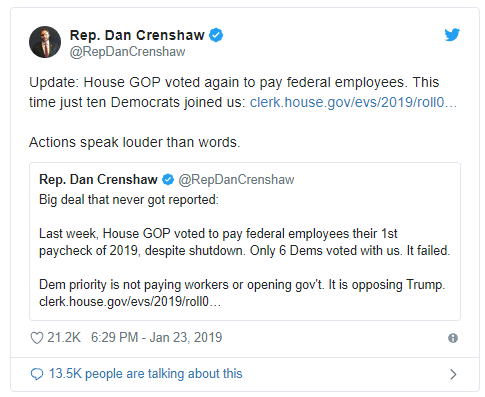This screenshot has width=485, height=397.
Task: Open the quoted tweet 'Big deal that never got reported'
Action: click(245, 241)
